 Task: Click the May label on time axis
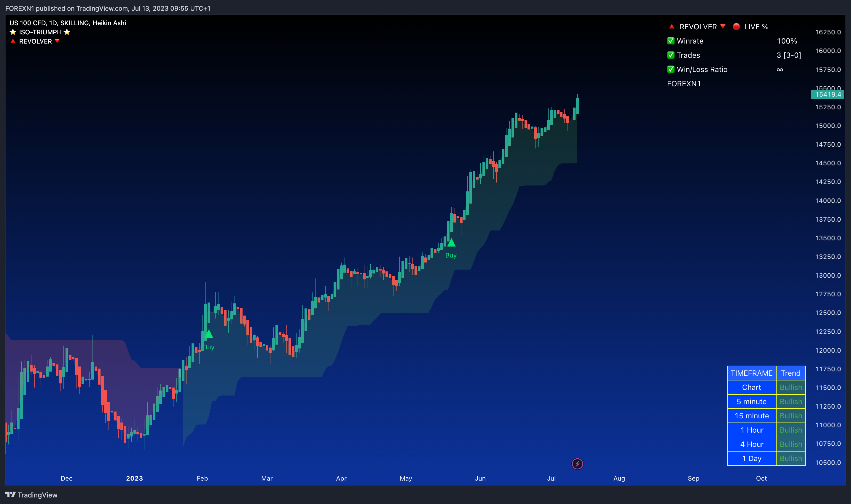click(x=406, y=478)
